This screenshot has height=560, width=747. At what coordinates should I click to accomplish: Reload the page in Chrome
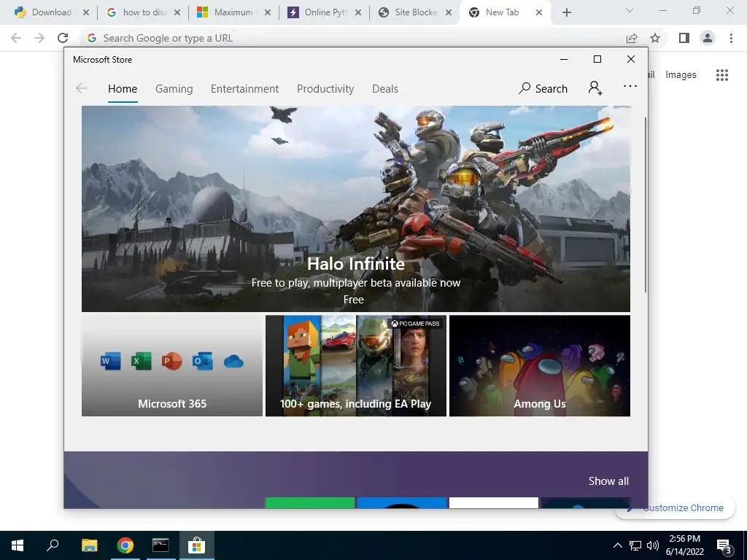63,38
